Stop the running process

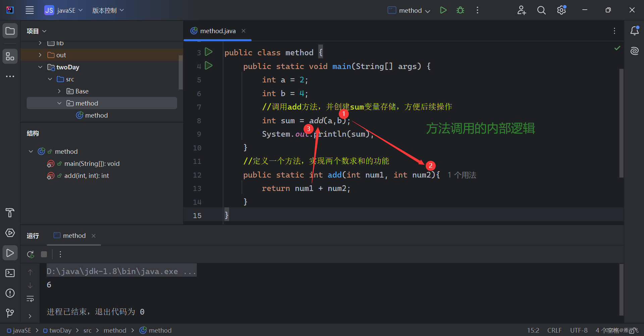pos(44,254)
